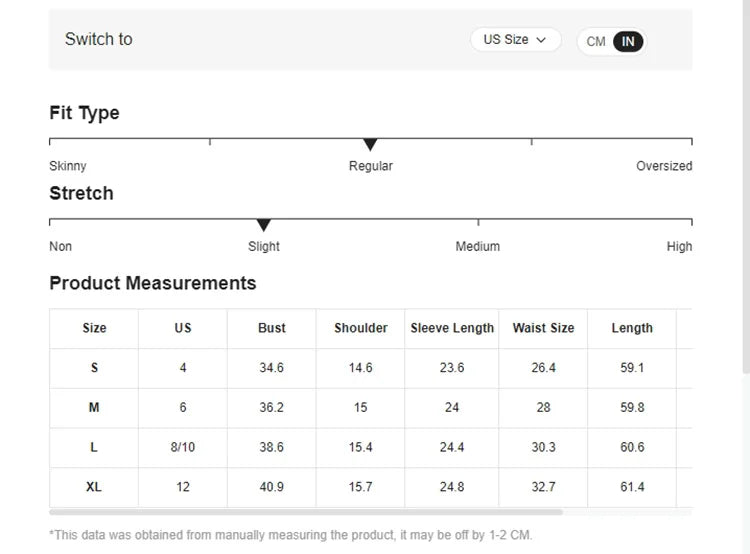Select the M size row
The width and height of the screenshot is (750, 554).
94,408
